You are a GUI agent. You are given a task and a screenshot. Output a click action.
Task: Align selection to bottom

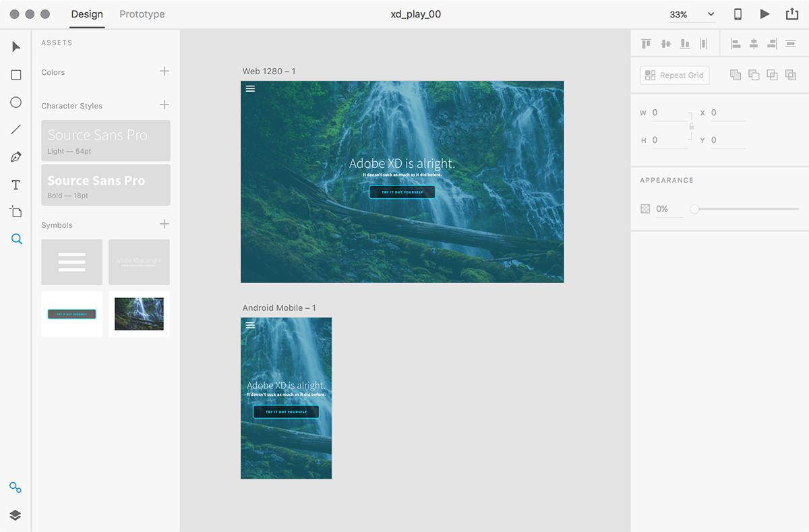(x=685, y=44)
